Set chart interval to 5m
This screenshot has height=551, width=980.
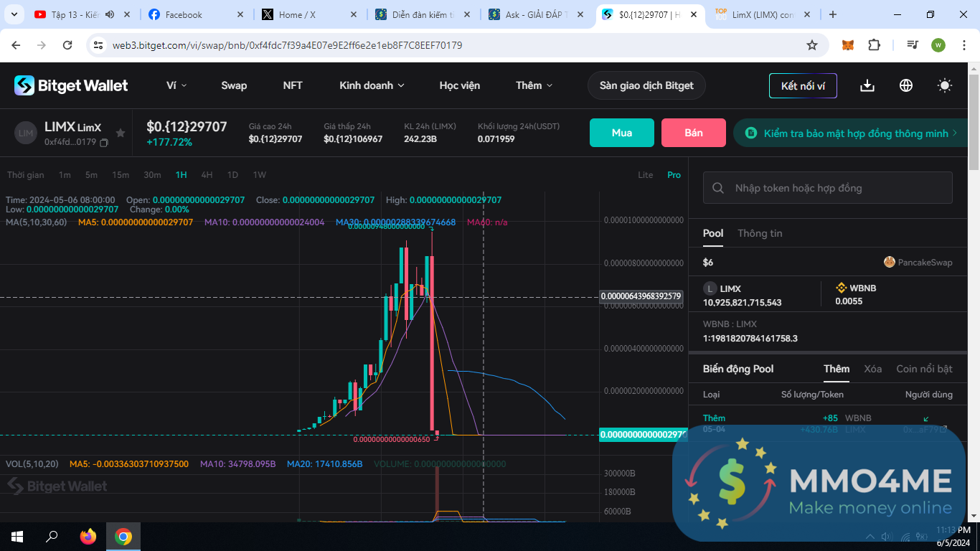(91, 175)
